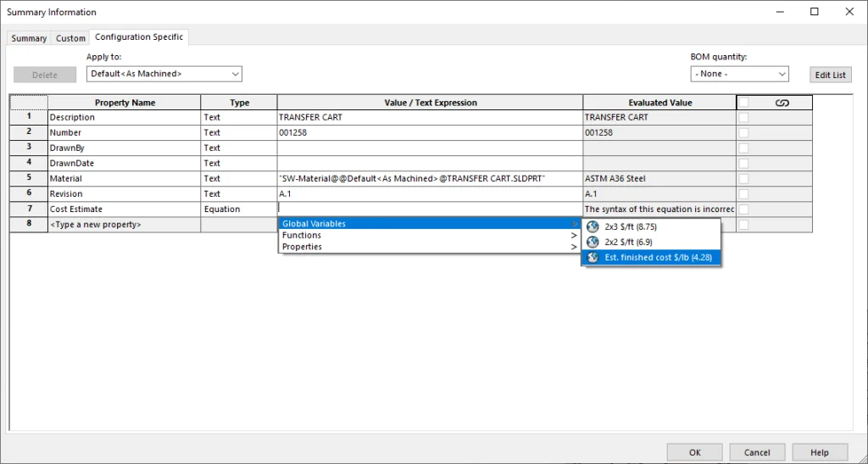
Task: Open the BOM quantity dropdown
Action: click(x=740, y=75)
